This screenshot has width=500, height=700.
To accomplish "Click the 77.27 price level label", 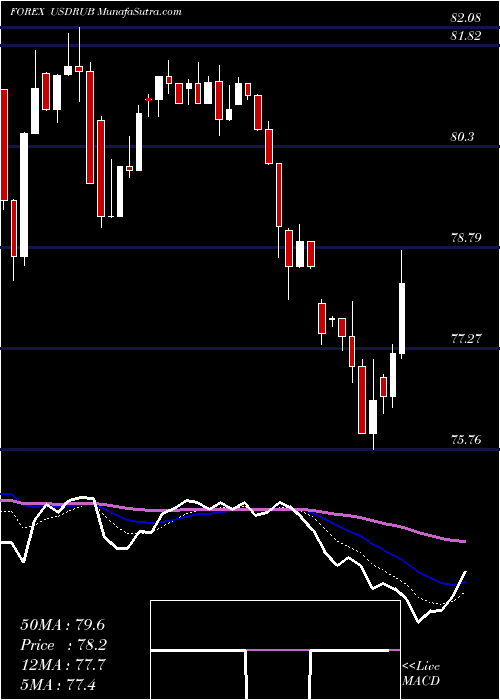I will 466,339.
